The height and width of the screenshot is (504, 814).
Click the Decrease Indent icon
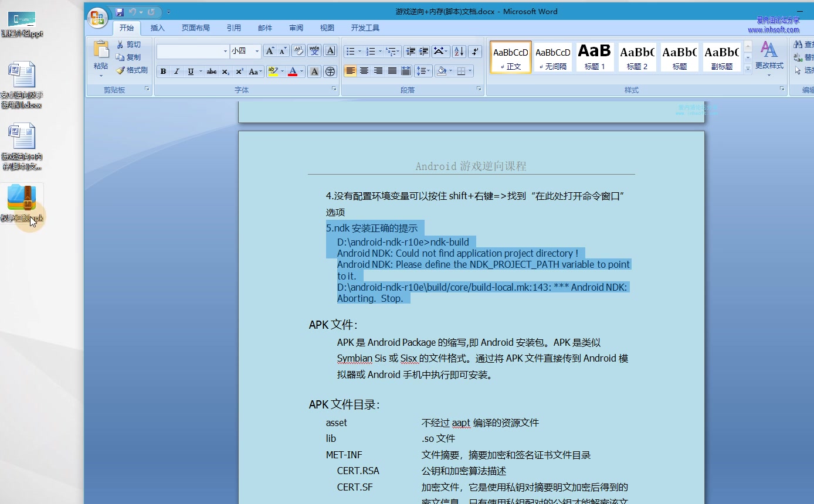point(411,51)
